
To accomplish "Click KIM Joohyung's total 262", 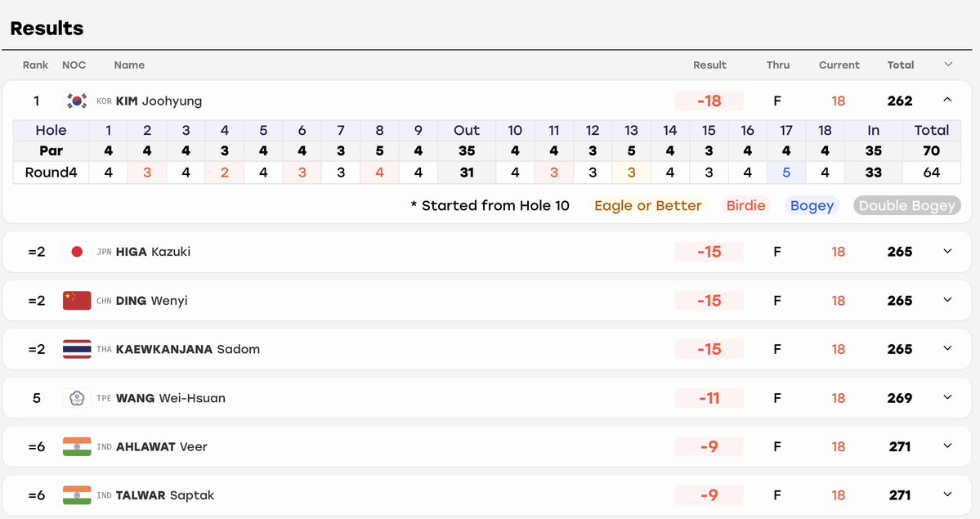I will [900, 101].
